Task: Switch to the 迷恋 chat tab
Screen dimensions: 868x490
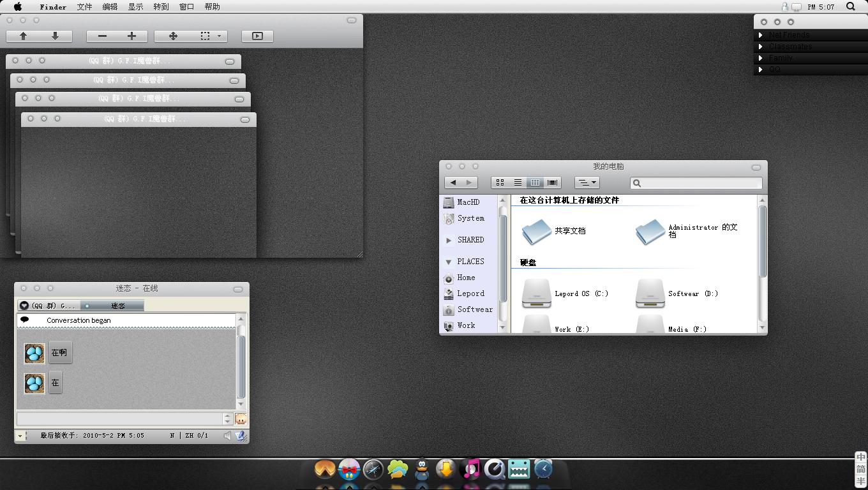Action: [112, 306]
